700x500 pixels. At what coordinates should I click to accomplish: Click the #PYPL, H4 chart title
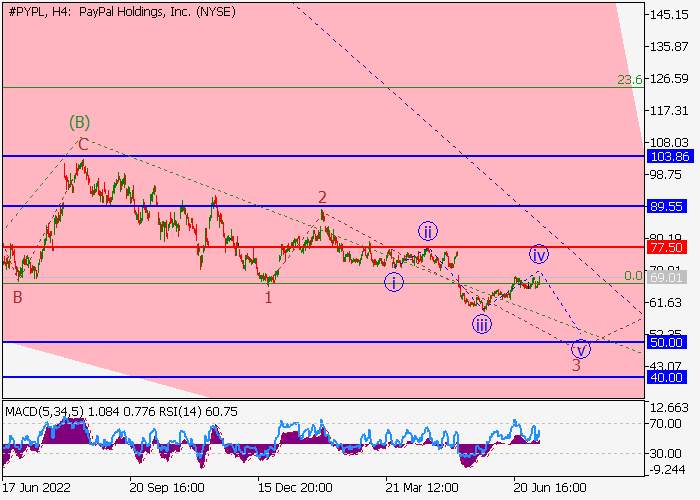point(121,12)
